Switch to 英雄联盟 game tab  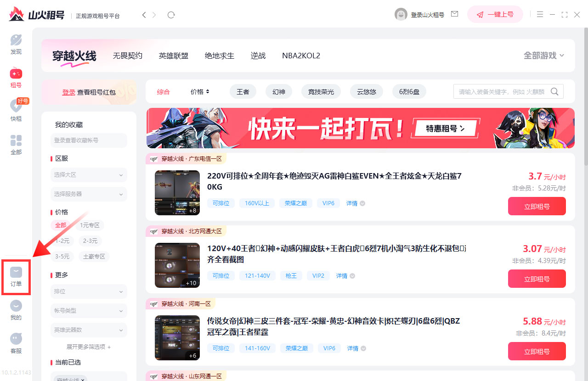coord(174,56)
